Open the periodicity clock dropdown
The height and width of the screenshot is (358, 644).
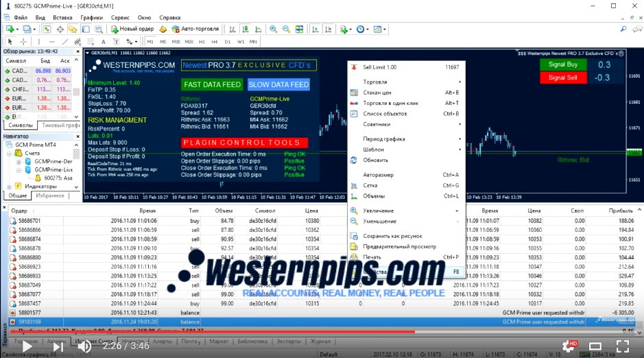[x=362, y=29]
